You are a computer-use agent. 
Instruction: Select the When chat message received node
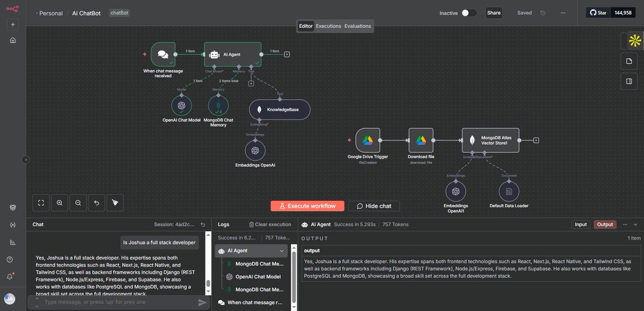[163, 54]
